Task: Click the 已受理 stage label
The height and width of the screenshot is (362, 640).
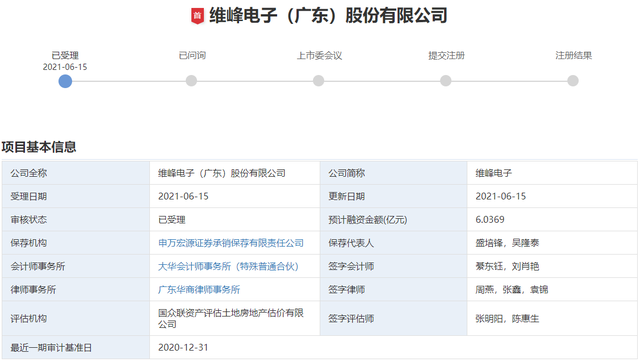Action: [x=65, y=55]
